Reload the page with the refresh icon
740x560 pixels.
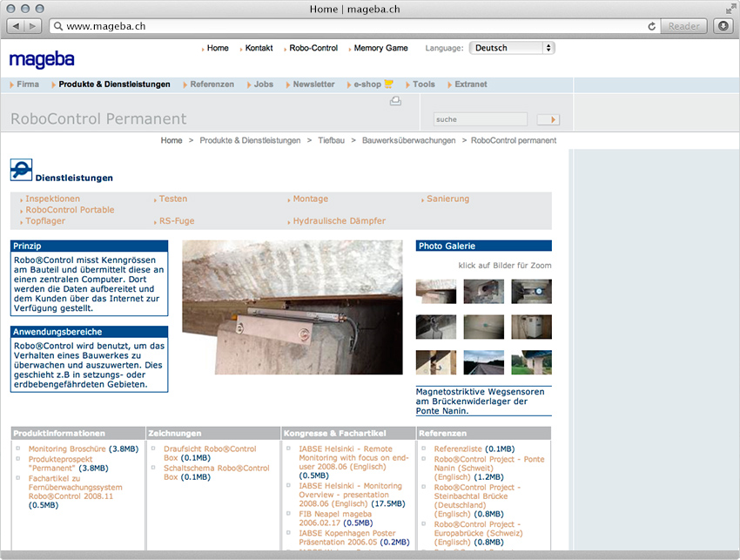pos(652,26)
